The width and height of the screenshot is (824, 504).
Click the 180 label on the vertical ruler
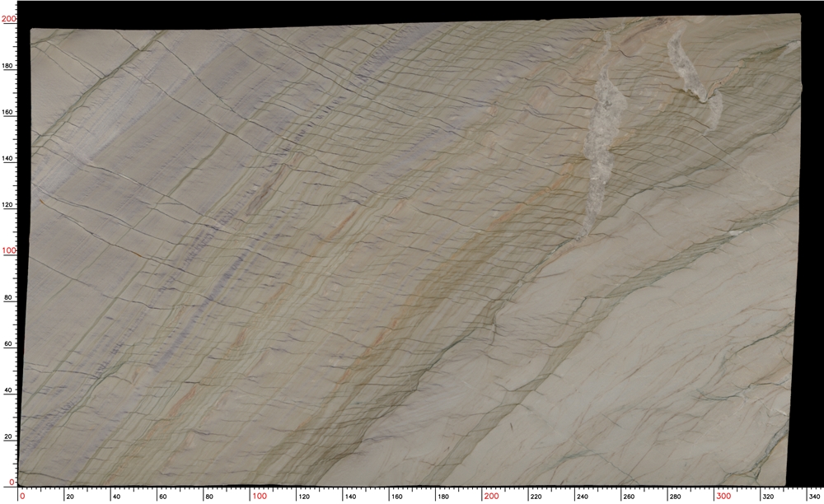[x=8, y=66]
